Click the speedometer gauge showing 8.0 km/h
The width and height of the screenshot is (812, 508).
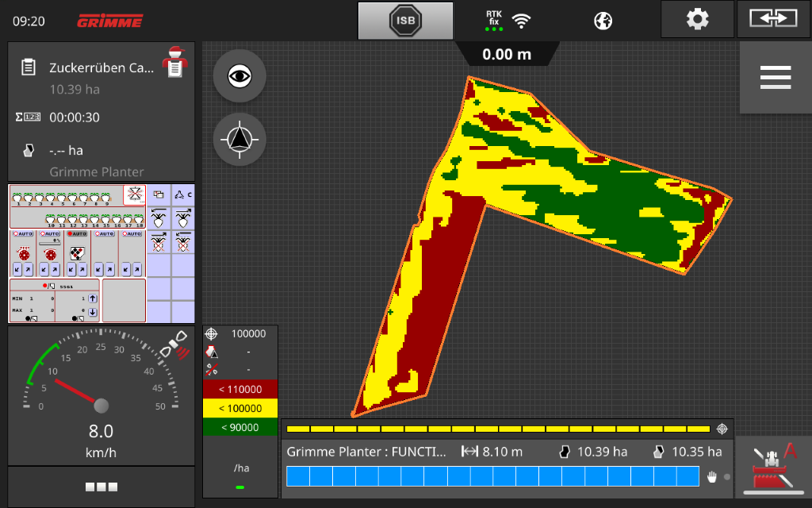coord(101,394)
